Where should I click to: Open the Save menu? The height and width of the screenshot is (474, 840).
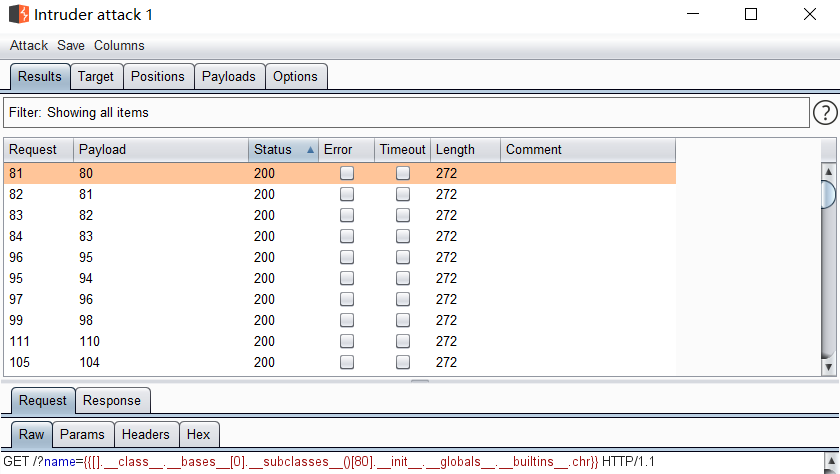[71, 45]
